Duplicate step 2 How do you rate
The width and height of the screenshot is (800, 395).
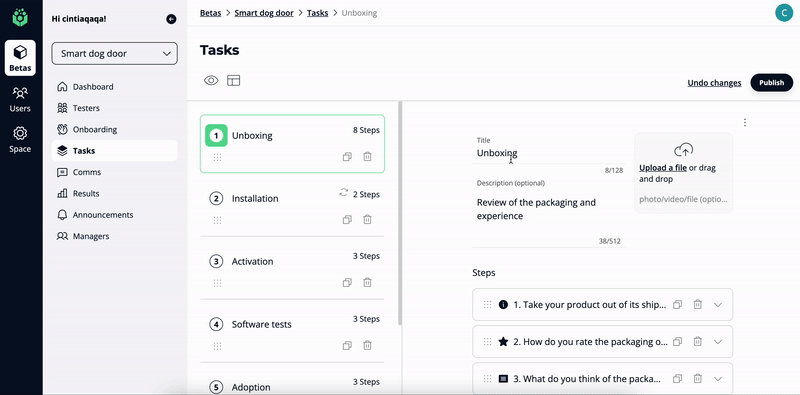coord(678,342)
